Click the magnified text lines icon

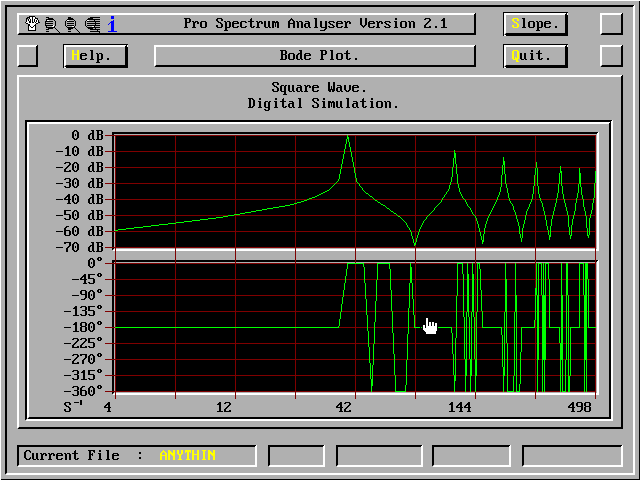pos(93,24)
